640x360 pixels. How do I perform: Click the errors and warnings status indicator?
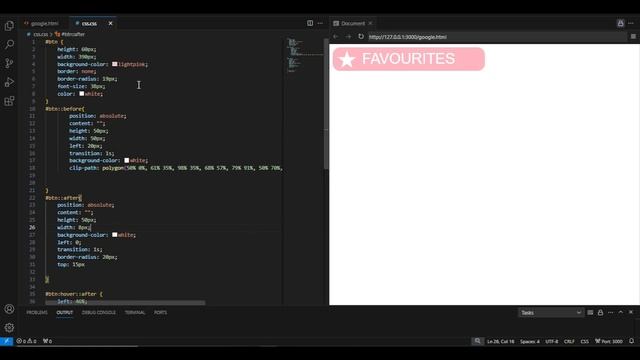coord(27,341)
